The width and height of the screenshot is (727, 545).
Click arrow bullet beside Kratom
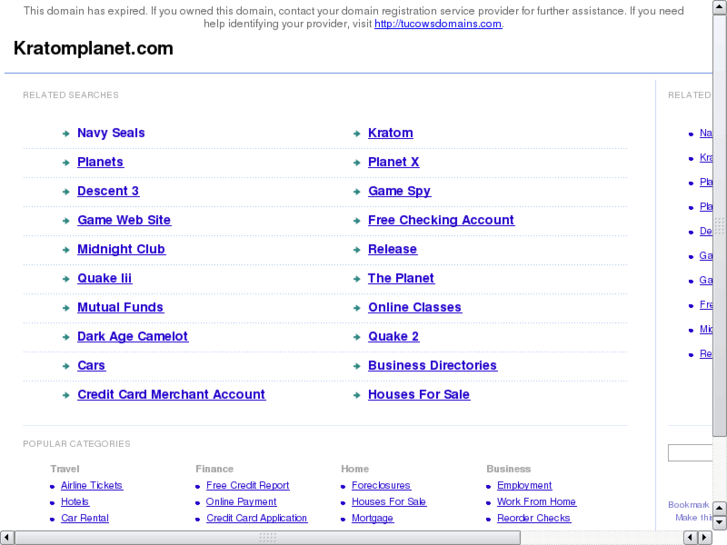(357, 134)
